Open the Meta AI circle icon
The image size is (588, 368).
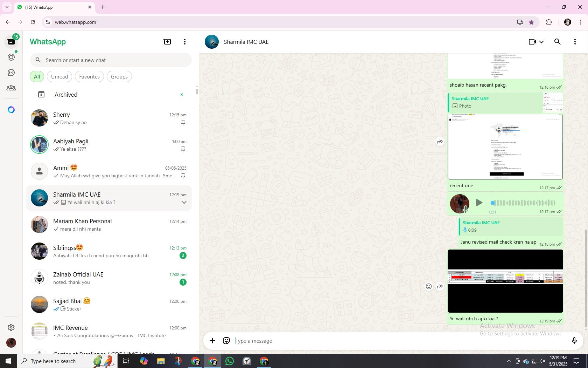click(x=11, y=110)
